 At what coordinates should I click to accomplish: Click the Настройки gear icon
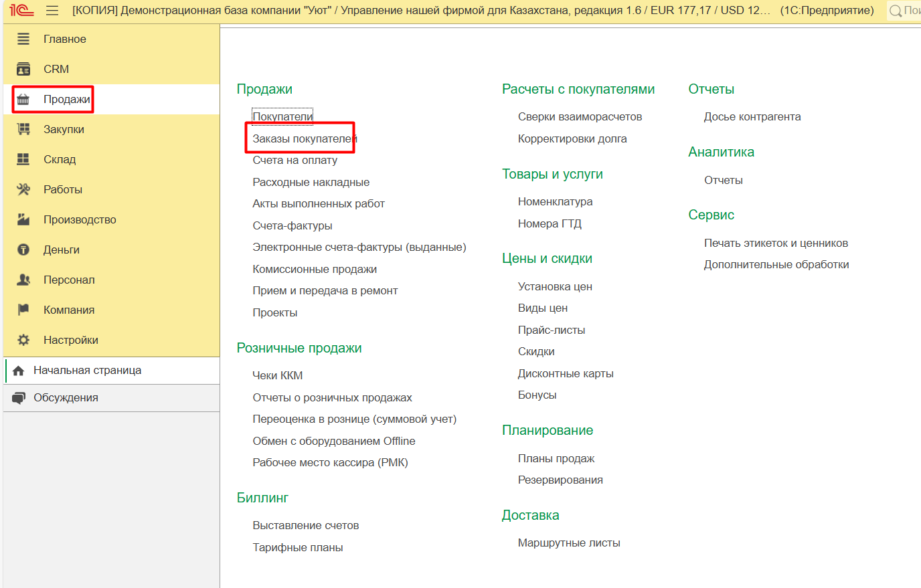(x=23, y=340)
